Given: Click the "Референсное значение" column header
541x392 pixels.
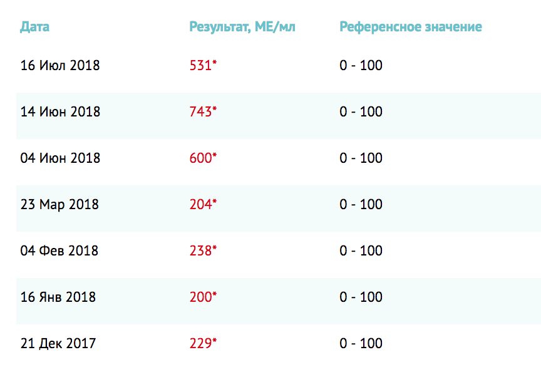Looking at the screenshot, I should point(411,27).
